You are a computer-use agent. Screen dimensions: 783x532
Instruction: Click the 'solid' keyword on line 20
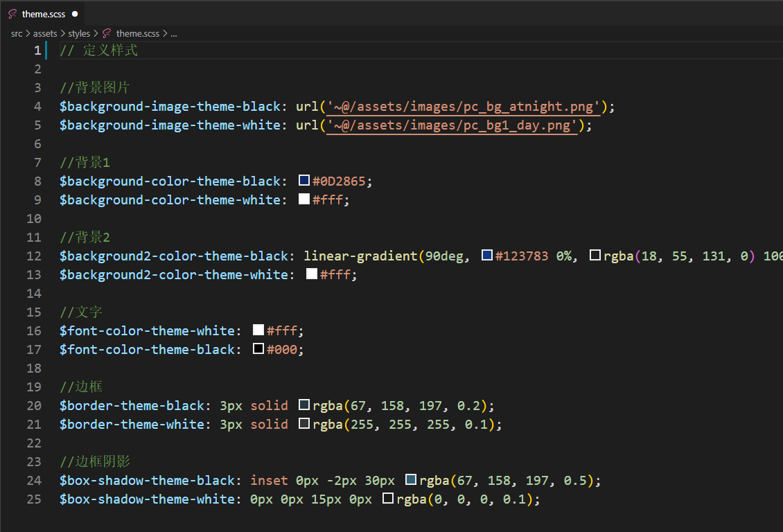pyautogui.click(x=269, y=406)
